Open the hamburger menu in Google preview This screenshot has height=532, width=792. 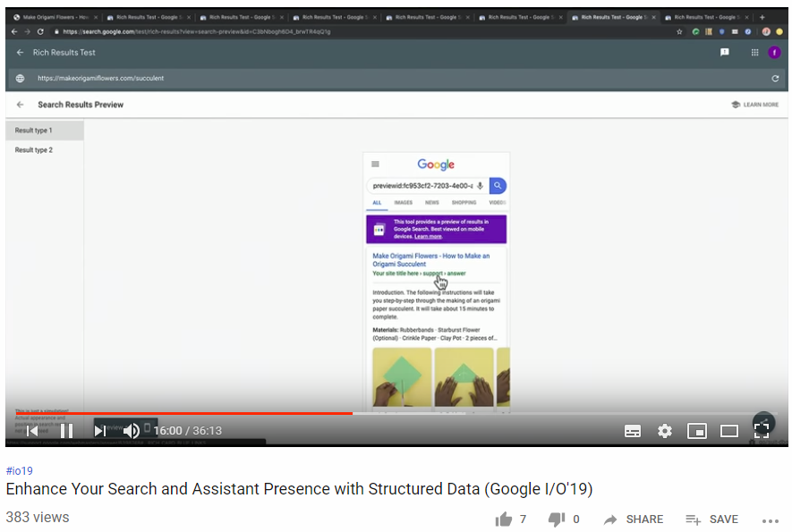pos(375,164)
